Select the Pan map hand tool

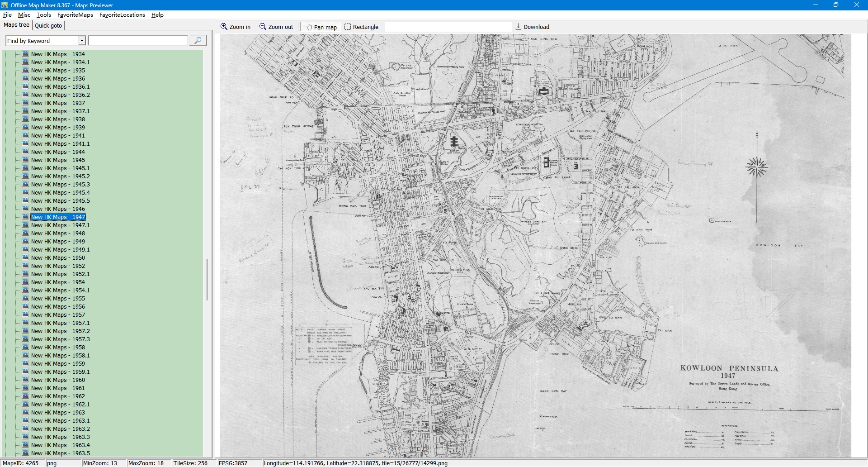[309, 27]
